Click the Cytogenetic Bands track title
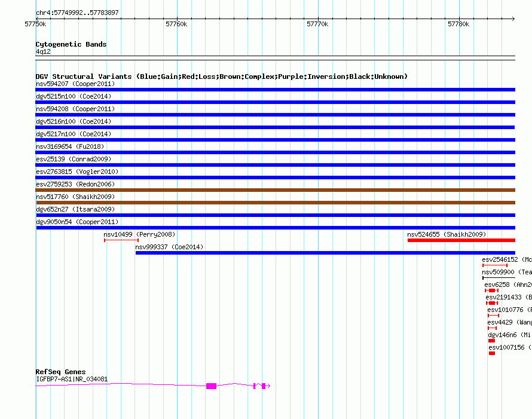Image resolution: width=532 pixels, height=419 pixels. pos(71,44)
